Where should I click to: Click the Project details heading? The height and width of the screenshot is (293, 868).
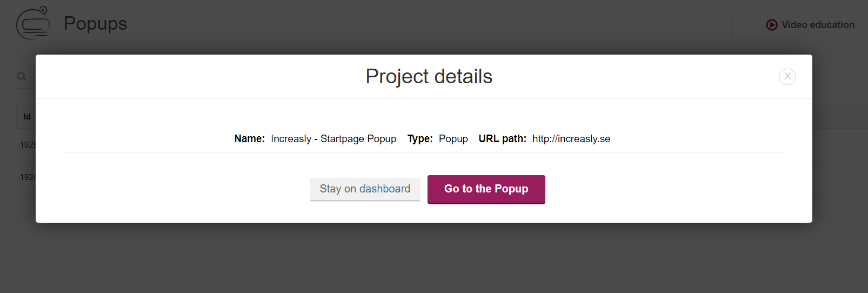429,77
